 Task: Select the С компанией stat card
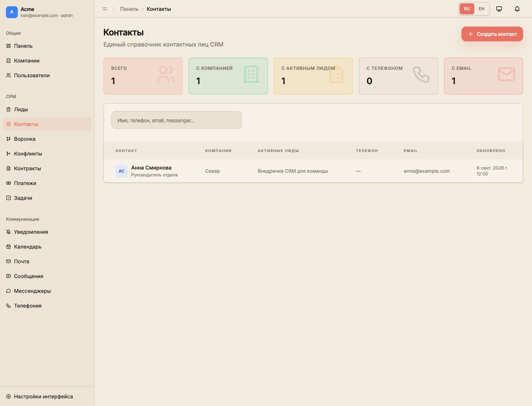[x=228, y=76]
